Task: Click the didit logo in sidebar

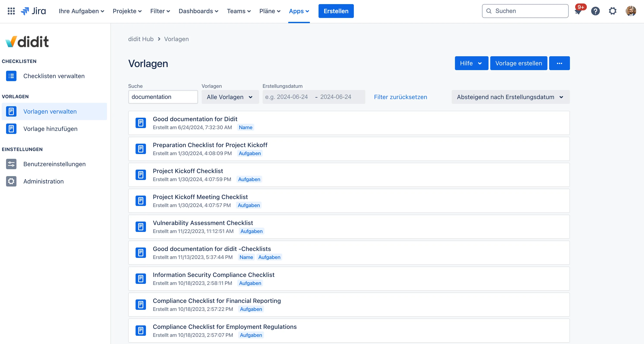Action: 27,42
